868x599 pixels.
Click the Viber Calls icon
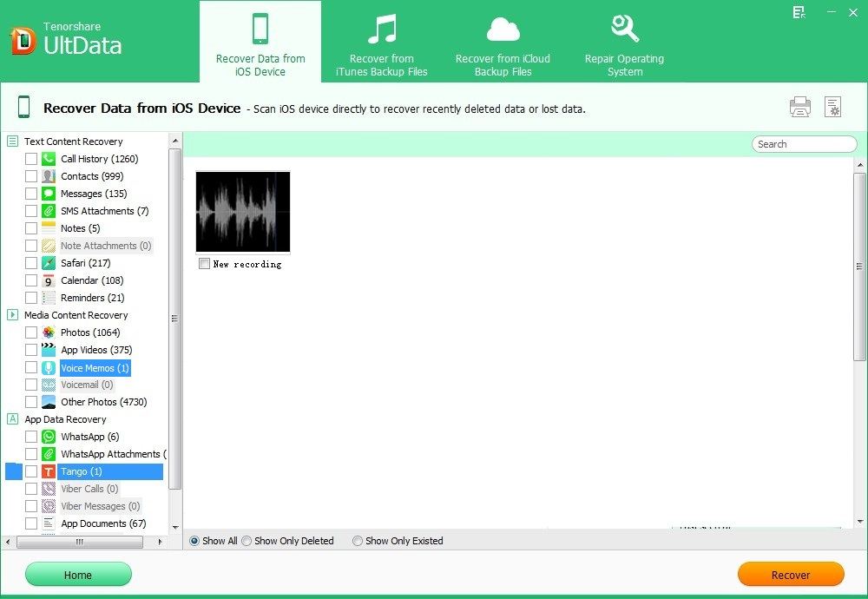click(x=49, y=489)
